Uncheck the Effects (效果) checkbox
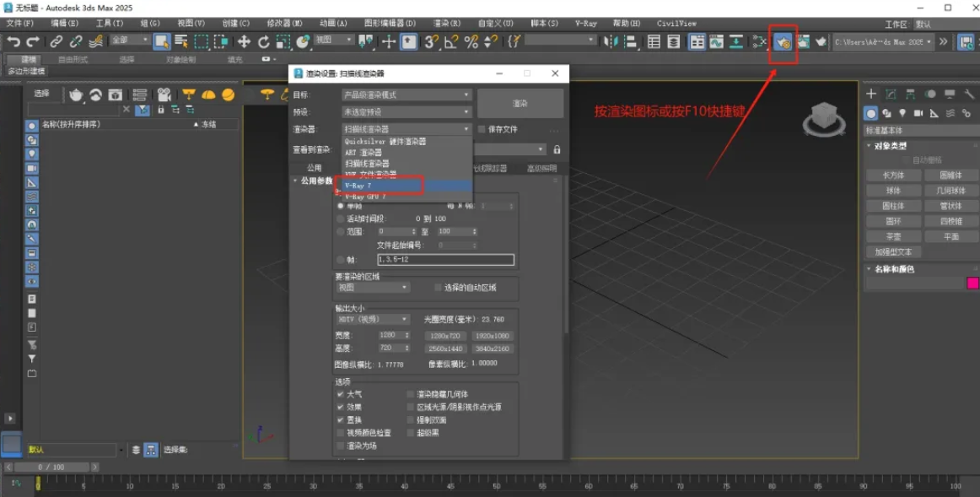 [341, 407]
